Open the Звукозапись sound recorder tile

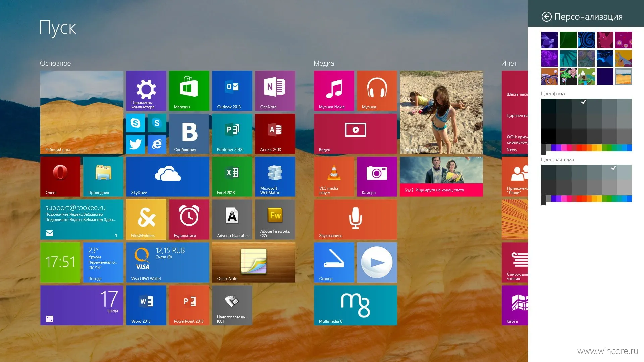tap(355, 219)
